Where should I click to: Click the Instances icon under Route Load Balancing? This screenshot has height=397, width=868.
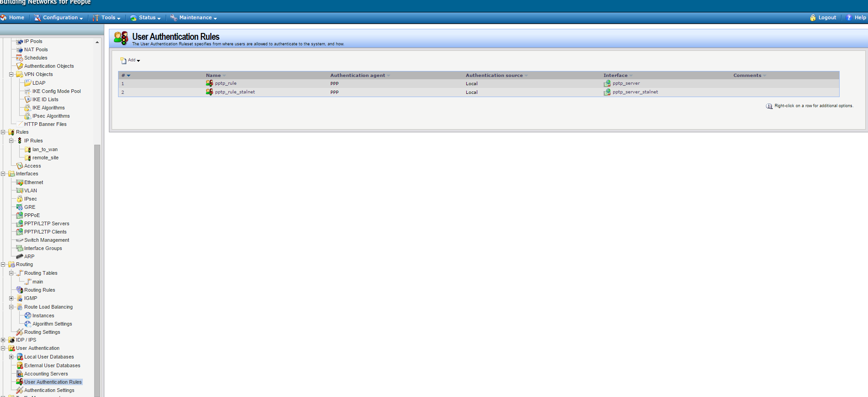tap(28, 315)
